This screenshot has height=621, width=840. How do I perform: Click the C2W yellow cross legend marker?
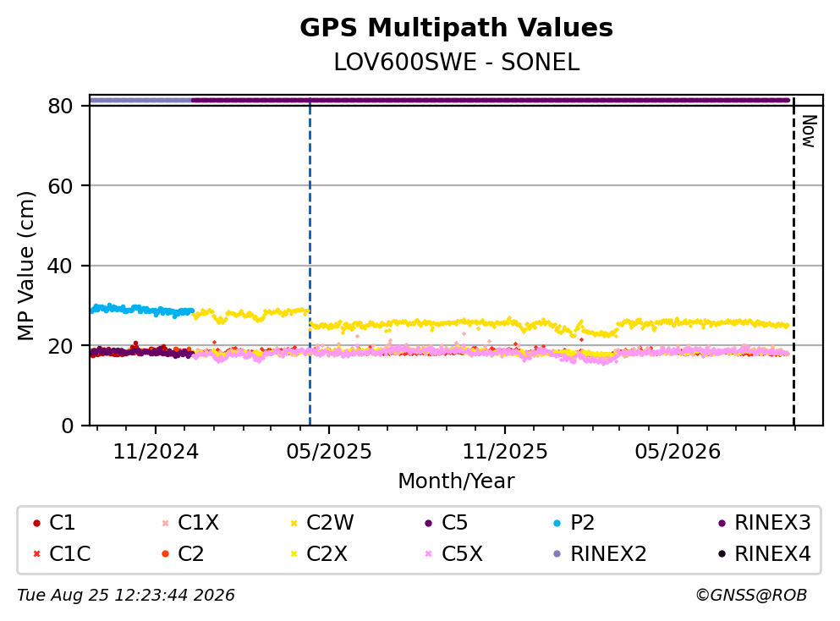pyautogui.click(x=294, y=523)
